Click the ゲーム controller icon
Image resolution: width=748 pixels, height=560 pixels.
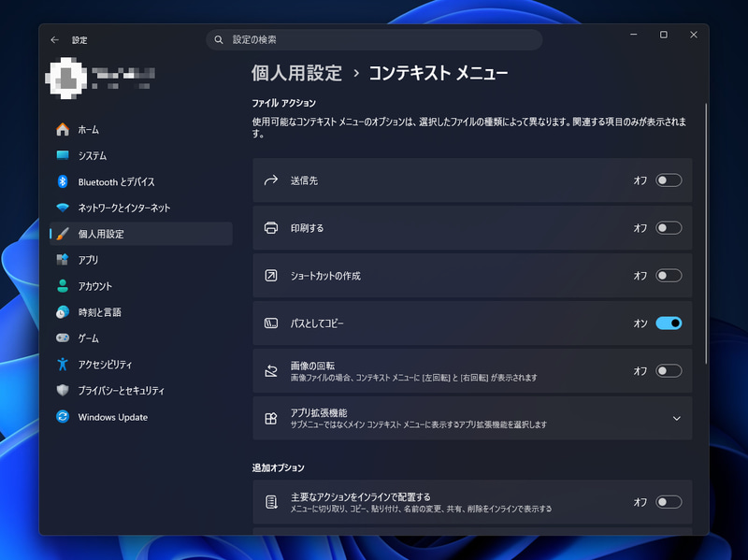coord(63,337)
